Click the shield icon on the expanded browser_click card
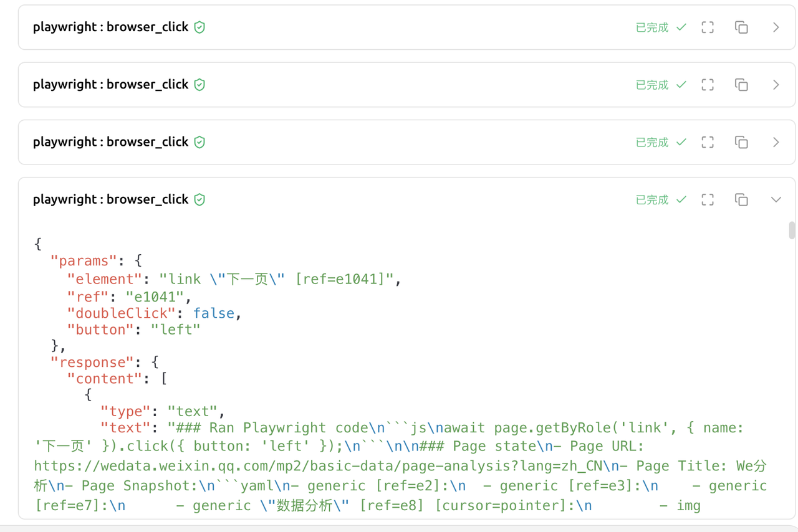This screenshot has width=798, height=532. (199, 199)
